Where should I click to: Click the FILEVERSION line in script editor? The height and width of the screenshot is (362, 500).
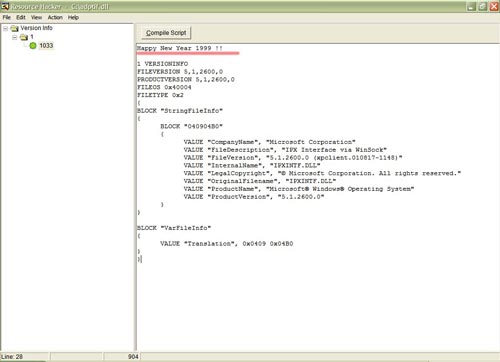(x=180, y=71)
